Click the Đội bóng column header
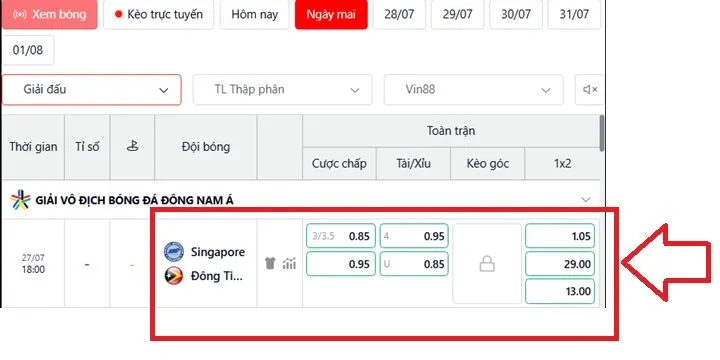The height and width of the screenshot is (360, 720). click(206, 147)
